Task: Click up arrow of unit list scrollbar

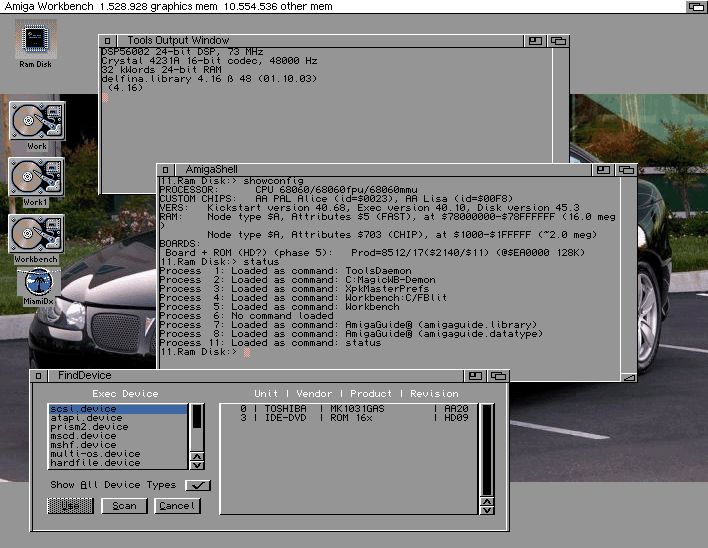Action: 487,502
